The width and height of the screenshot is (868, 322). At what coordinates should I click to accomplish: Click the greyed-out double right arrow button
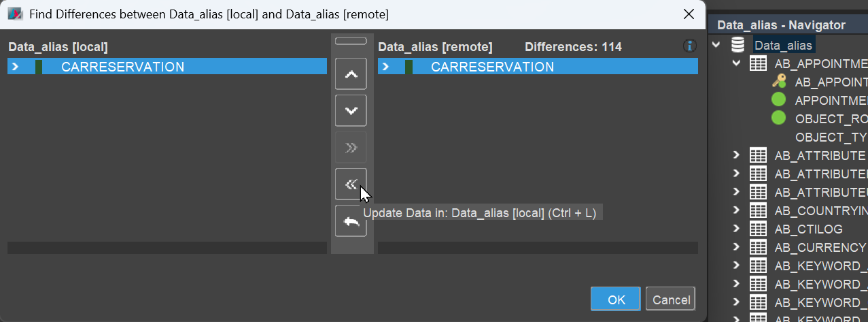tap(351, 147)
